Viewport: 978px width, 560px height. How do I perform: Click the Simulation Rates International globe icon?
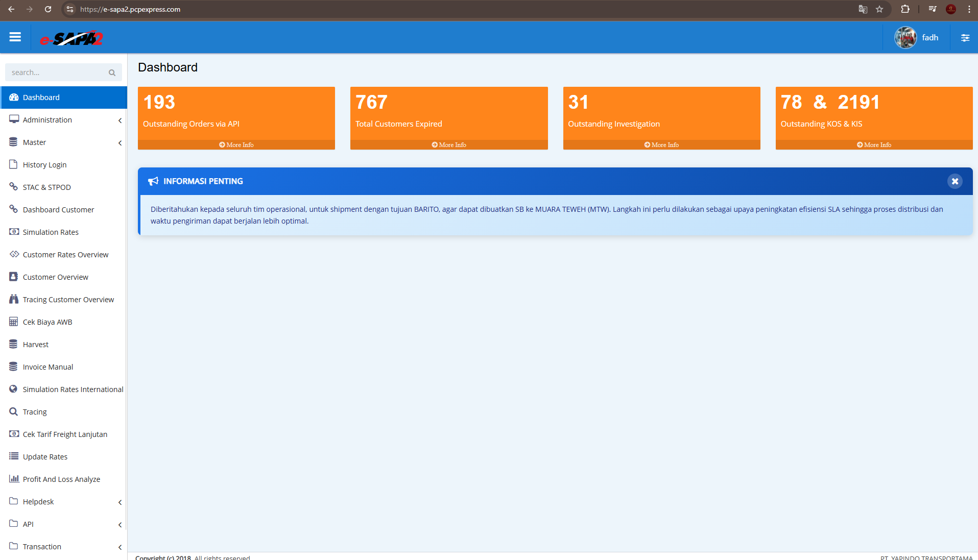pyautogui.click(x=13, y=389)
